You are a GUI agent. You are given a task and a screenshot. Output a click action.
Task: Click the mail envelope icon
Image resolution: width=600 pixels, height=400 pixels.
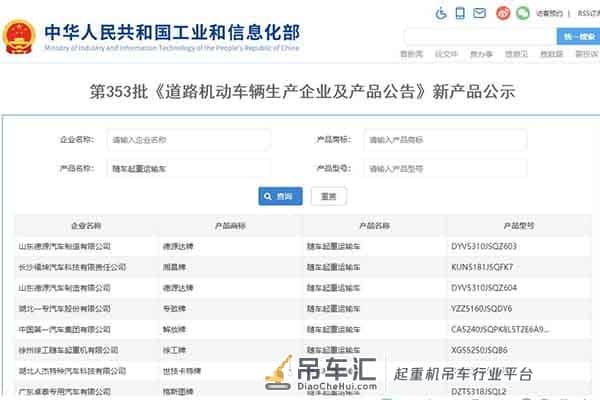(x=479, y=13)
